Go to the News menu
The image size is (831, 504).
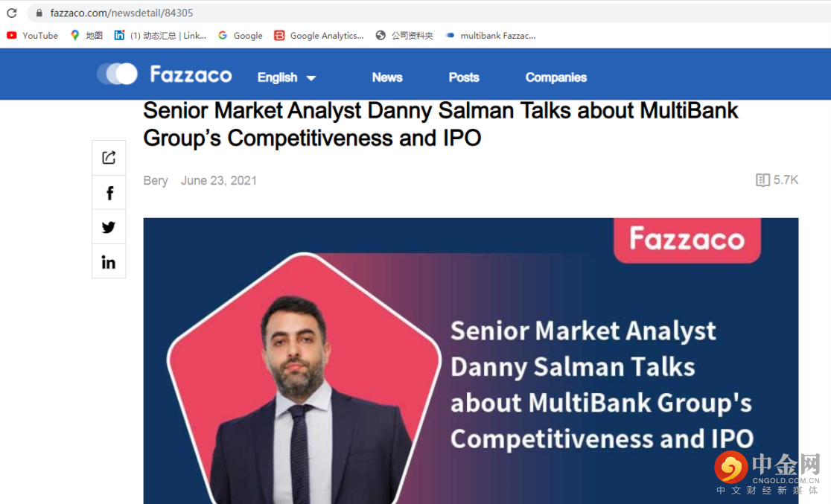[387, 77]
